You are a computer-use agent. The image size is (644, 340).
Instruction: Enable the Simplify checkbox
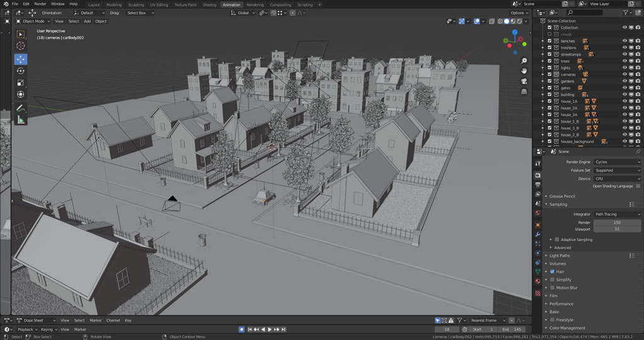click(552, 280)
